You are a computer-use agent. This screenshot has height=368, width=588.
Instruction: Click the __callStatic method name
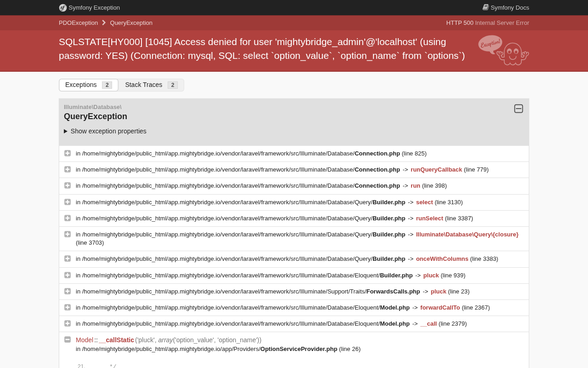(x=116, y=340)
